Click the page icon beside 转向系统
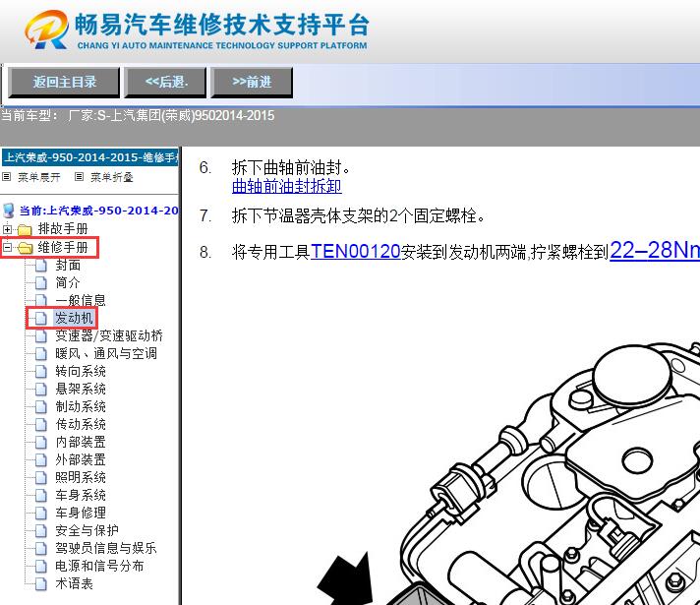 41,371
